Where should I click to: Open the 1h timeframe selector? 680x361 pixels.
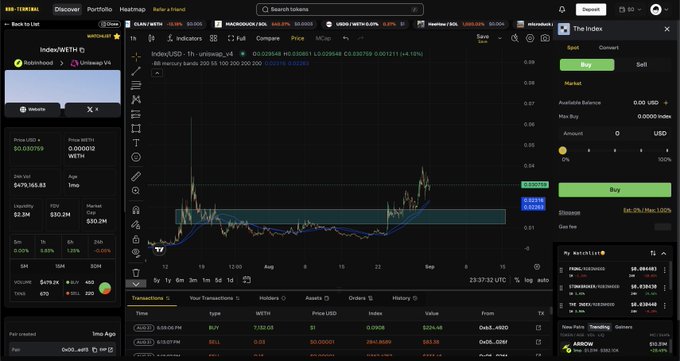coord(133,38)
